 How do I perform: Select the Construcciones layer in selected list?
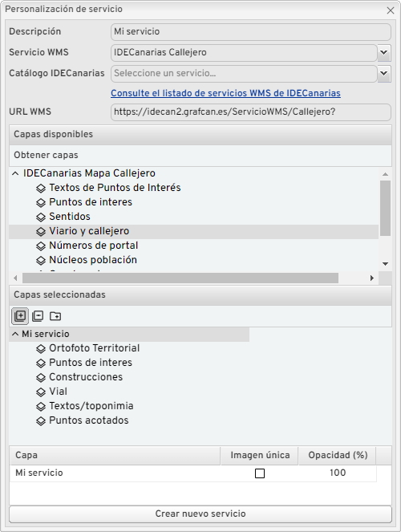[86, 377]
